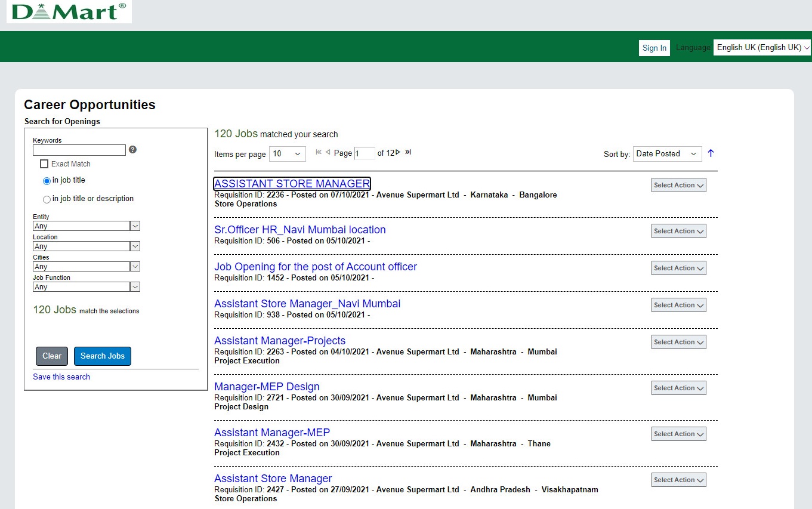812x509 pixels.
Task: Go to the previous results page
Action: (x=328, y=152)
